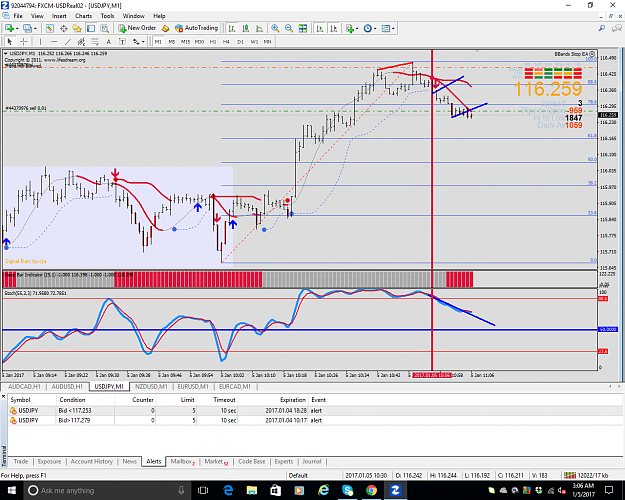Open the Market Watch panel icon

tap(49, 28)
